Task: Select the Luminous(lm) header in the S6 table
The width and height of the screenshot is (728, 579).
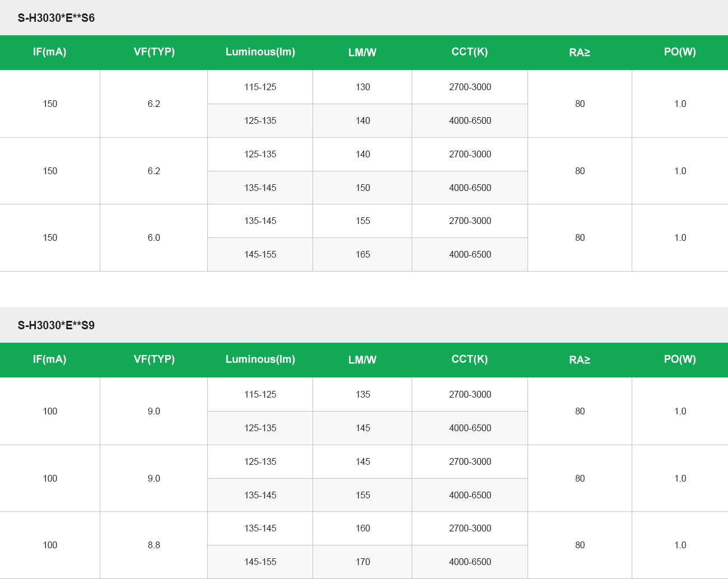Action: [x=260, y=52]
